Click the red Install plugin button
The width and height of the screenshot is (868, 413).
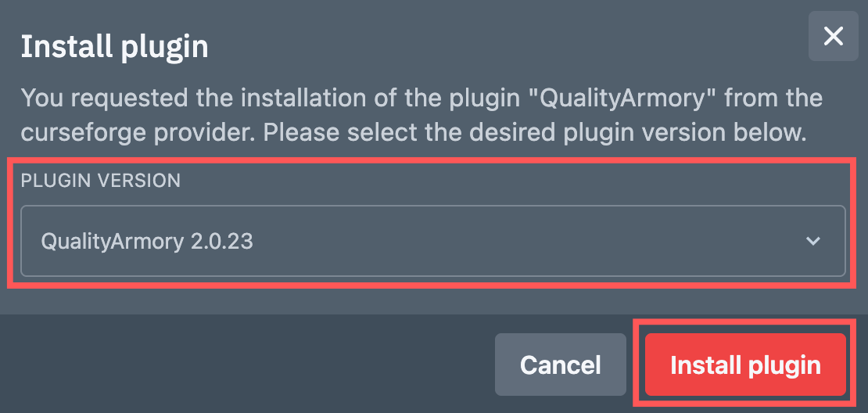coord(745,365)
